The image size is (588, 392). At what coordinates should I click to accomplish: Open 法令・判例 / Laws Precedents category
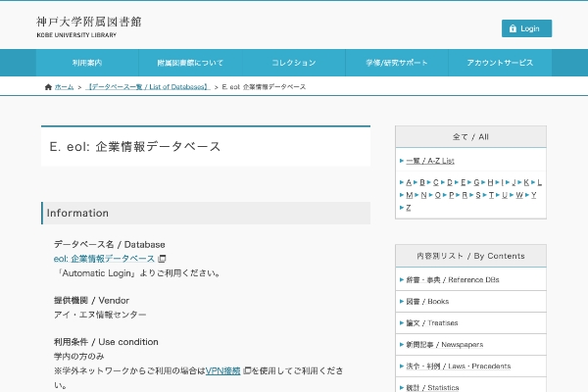(x=459, y=367)
